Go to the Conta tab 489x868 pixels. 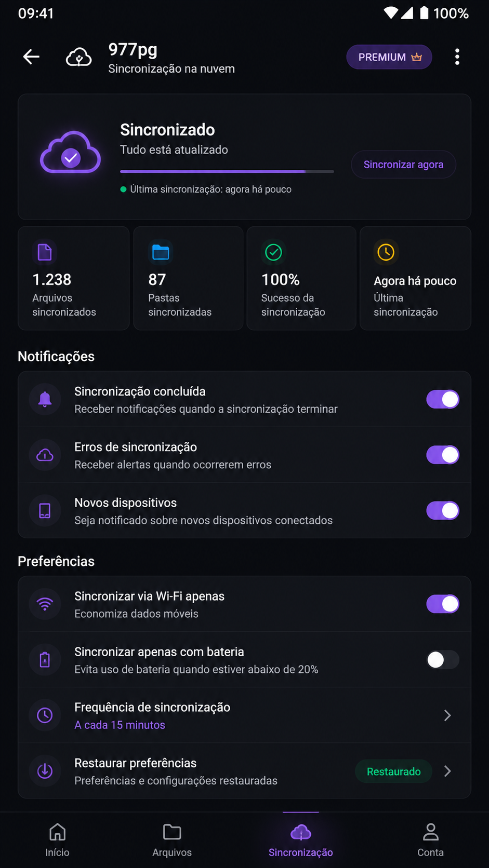point(430,840)
